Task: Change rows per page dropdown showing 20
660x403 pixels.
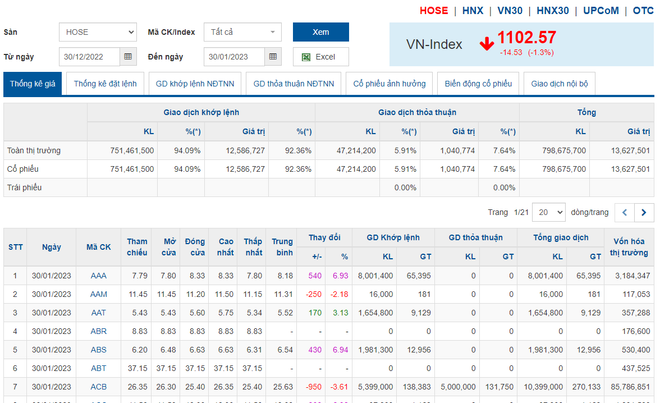Action: (x=548, y=212)
